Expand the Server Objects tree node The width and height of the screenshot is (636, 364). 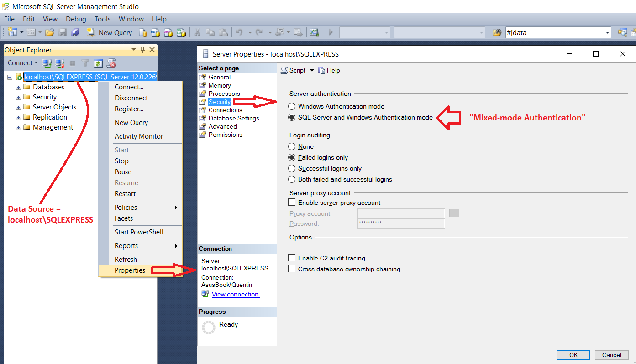pyautogui.click(x=19, y=107)
